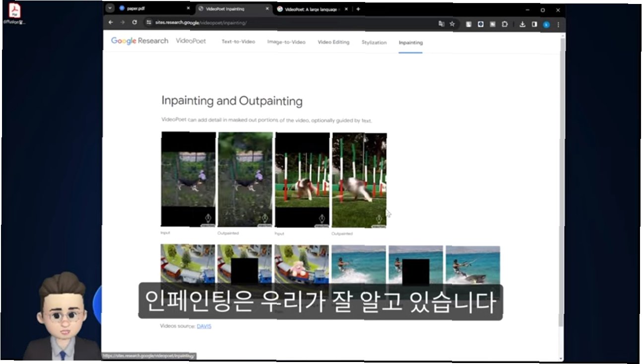This screenshot has width=642, height=364.
Task: Open the inpainted surfer with shark video
Action: (473, 265)
